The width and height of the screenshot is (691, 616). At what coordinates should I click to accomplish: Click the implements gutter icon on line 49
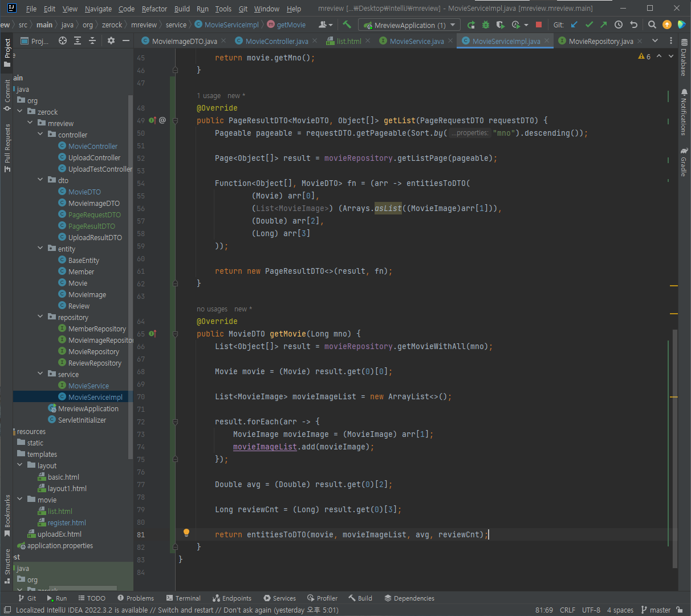click(152, 120)
